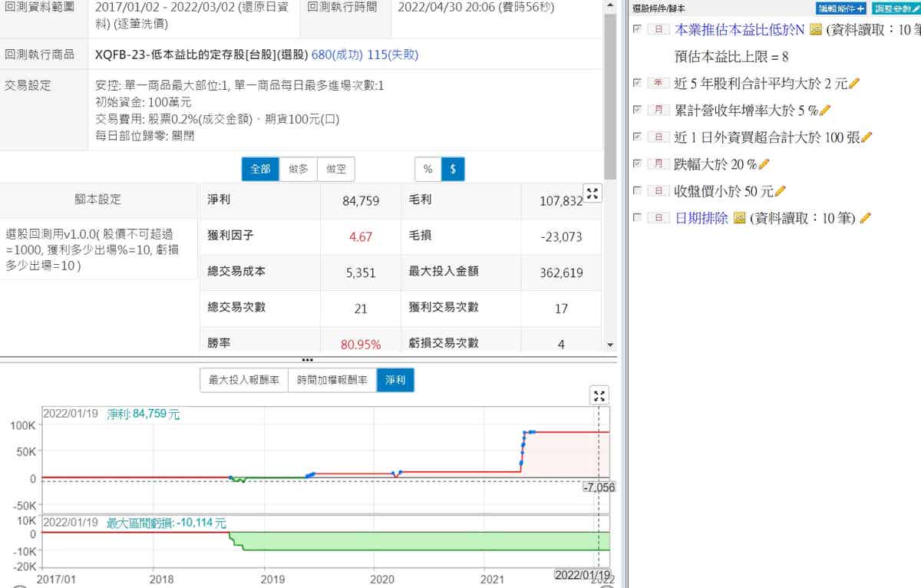The width and height of the screenshot is (921, 588).
Task: Switch to the 做多 trades tab
Action: click(x=299, y=169)
